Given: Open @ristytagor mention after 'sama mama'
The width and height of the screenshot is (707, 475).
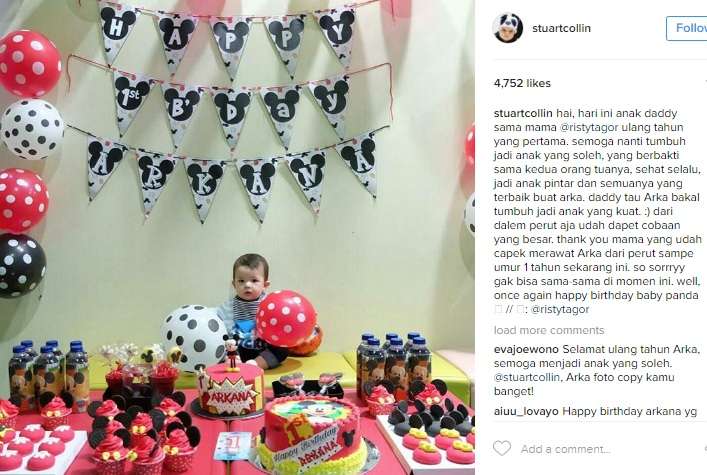Looking at the screenshot, I should (589, 127).
